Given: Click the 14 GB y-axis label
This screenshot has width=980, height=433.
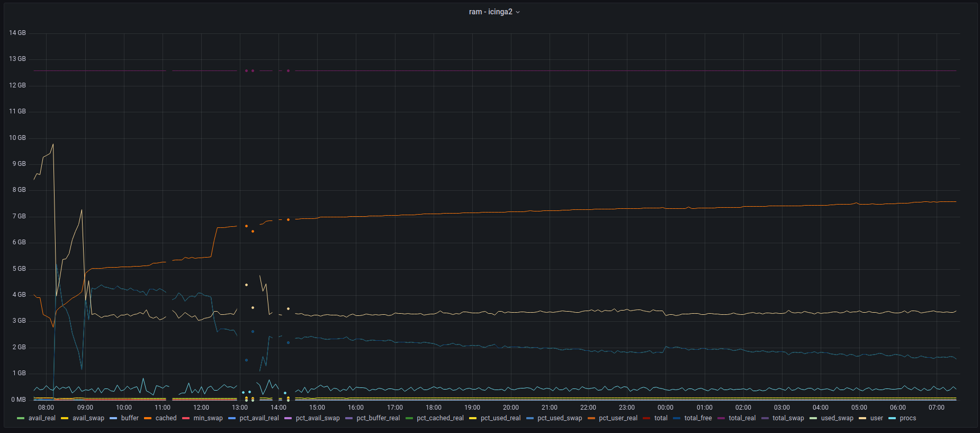Looking at the screenshot, I should [17, 33].
